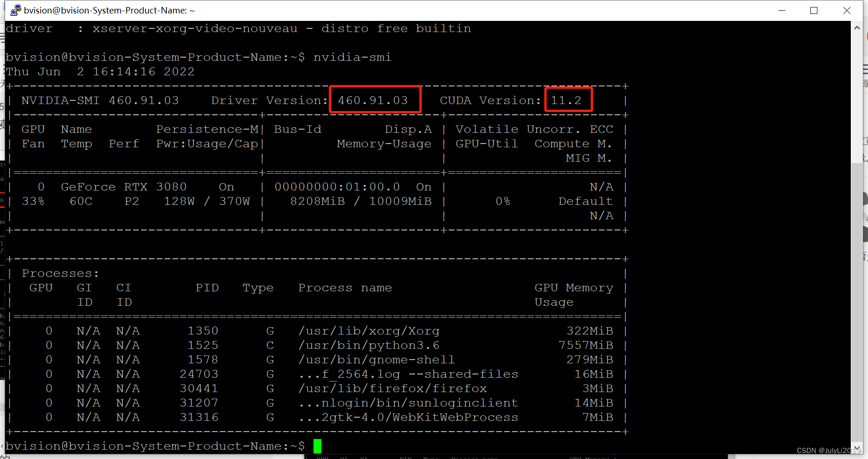Click the green cursor at the prompt

(317, 446)
